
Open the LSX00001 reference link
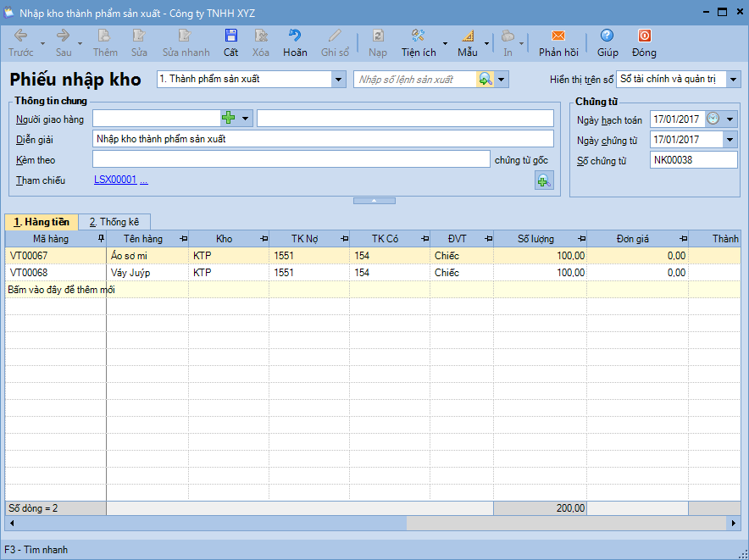114,180
